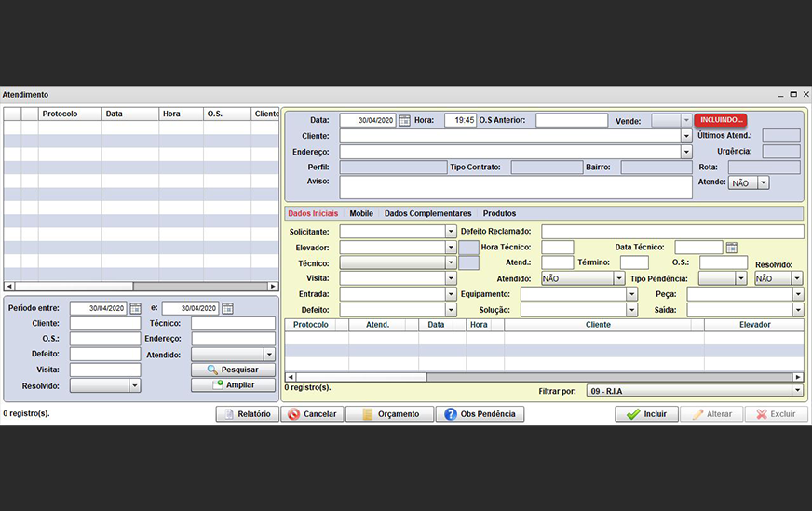This screenshot has width=812, height=511.
Task: Click the Pesquisar search button
Action: (x=233, y=370)
